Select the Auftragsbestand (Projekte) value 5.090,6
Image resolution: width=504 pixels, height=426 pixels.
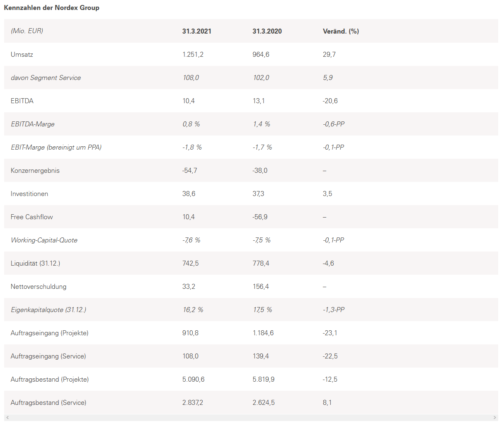193,379
